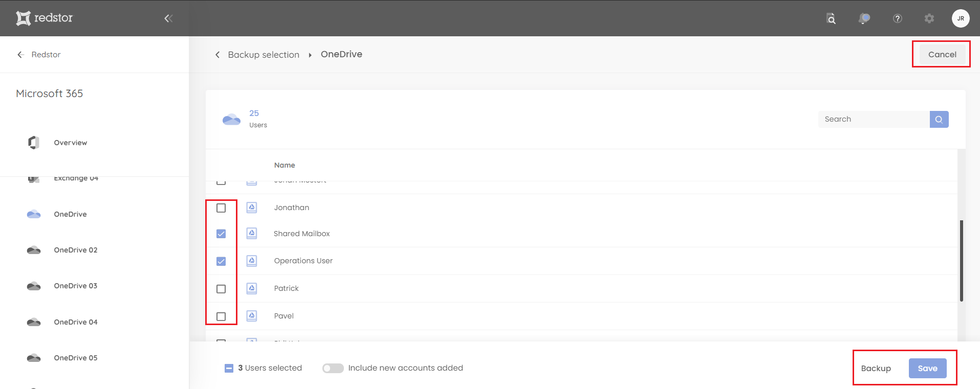
Task: Click the OneDrive 03 cloud icon
Action: [x=34, y=286]
